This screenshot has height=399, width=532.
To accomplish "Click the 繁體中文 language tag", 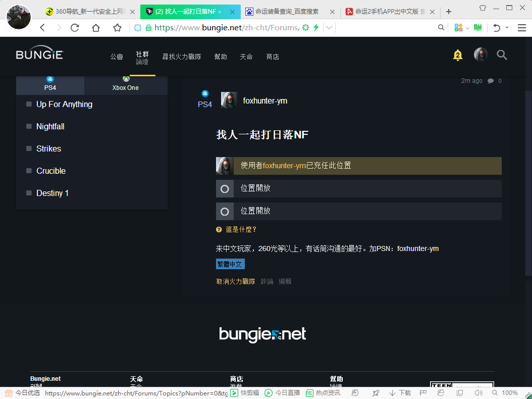I will (230, 264).
